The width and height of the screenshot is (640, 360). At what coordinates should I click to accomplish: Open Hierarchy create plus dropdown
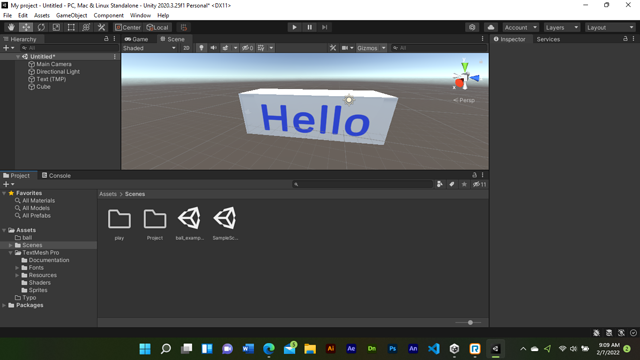pos(9,48)
